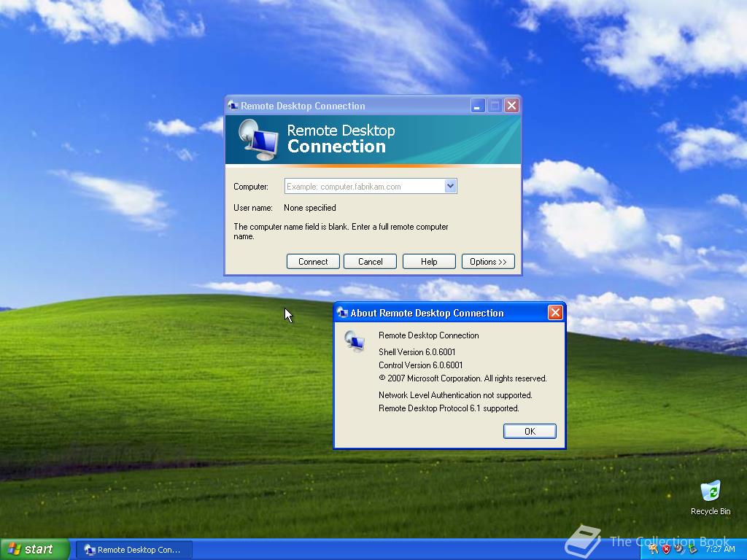Click the 'User name:' label
The width and height of the screenshot is (747, 560).
click(253, 208)
